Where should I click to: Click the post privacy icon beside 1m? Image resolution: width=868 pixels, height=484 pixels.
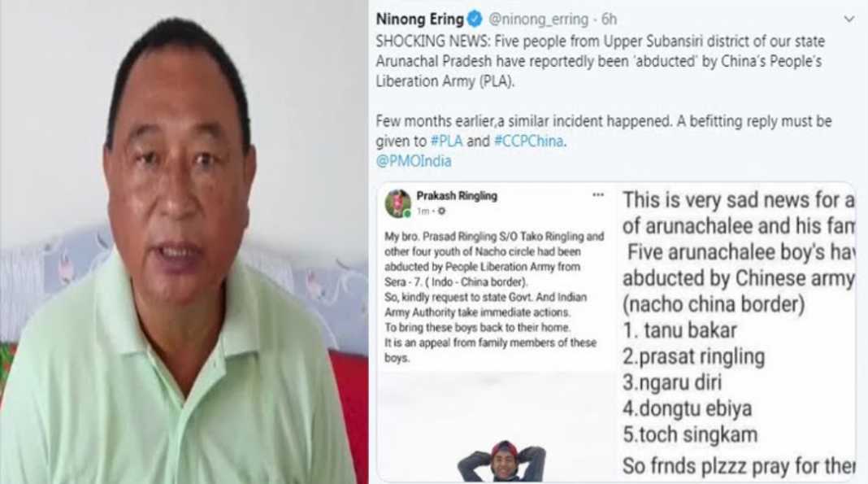[441, 211]
